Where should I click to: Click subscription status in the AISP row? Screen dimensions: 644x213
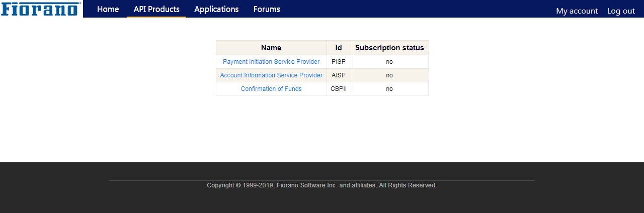coord(389,75)
